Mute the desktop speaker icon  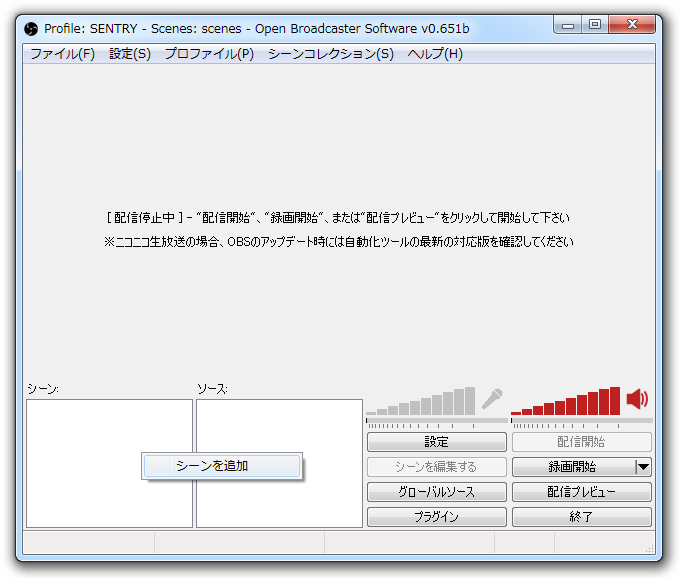[637, 399]
